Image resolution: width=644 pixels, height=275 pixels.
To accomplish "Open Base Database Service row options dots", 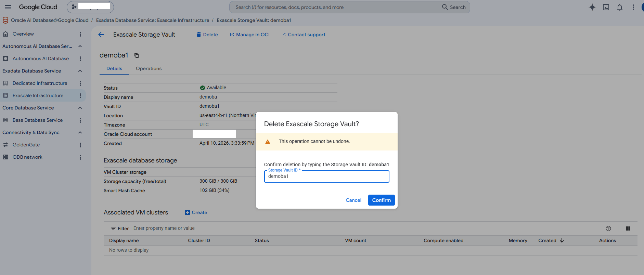I will point(80,120).
